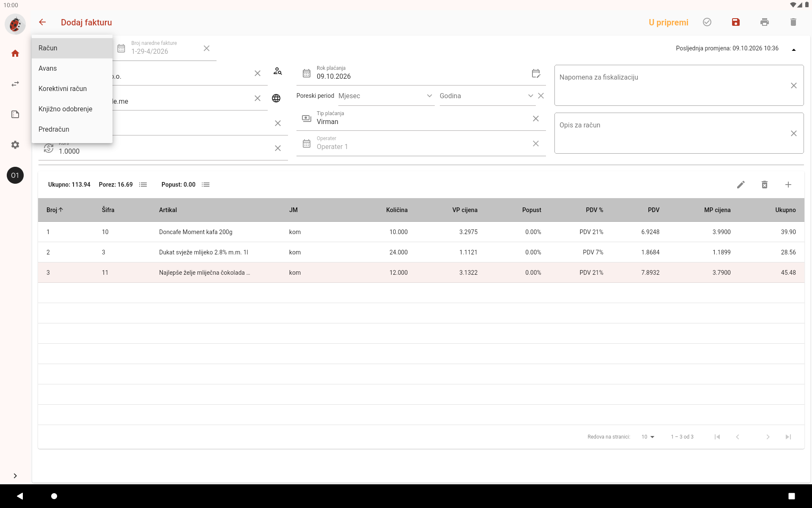Click the ladybug app logo
This screenshot has width=812, height=508.
[15, 24]
